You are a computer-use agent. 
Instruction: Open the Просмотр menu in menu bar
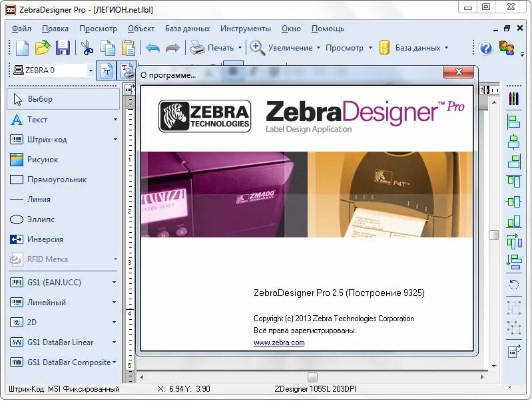point(98,29)
